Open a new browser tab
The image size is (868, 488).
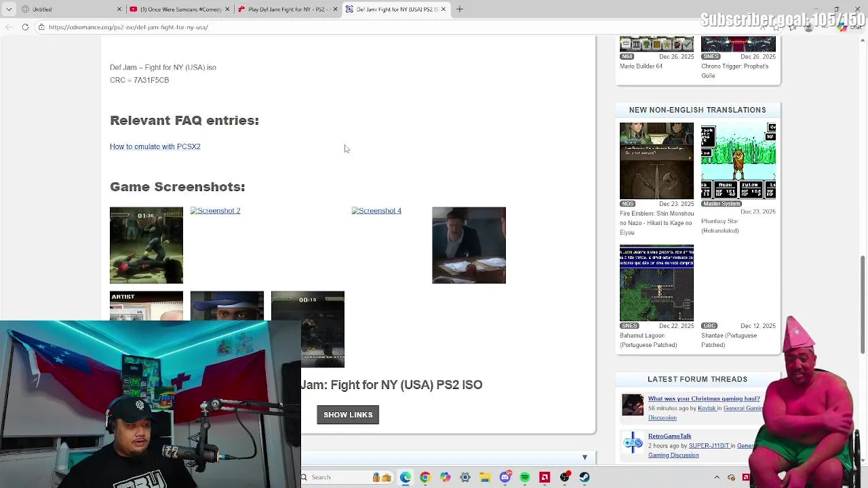coord(460,9)
